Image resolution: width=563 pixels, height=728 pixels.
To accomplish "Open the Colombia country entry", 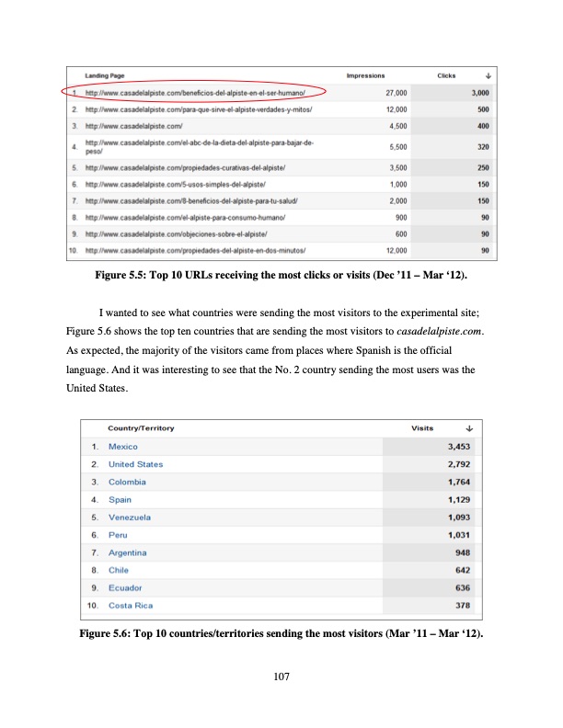I will [x=127, y=482].
